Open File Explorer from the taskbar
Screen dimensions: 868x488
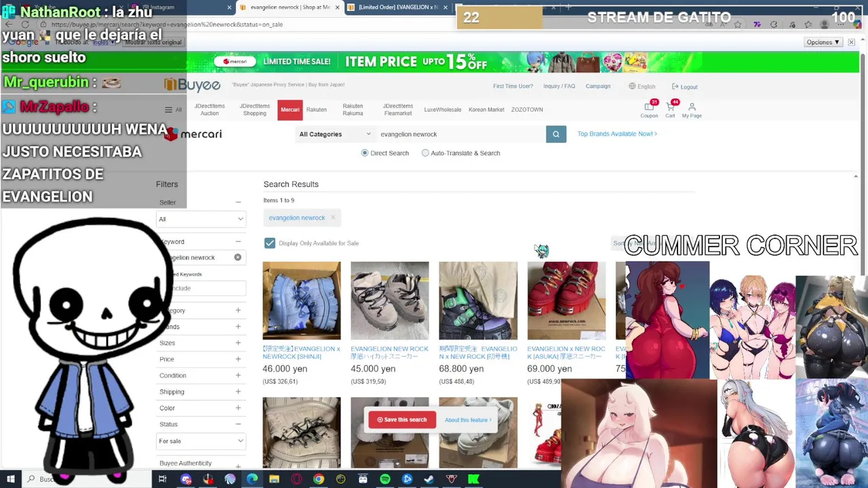coord(274,479)
